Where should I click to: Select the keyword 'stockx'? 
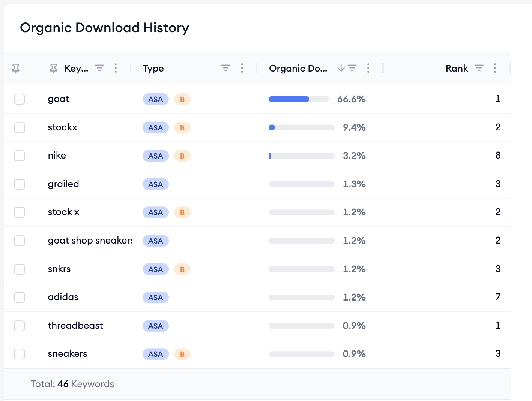[63, 127]
